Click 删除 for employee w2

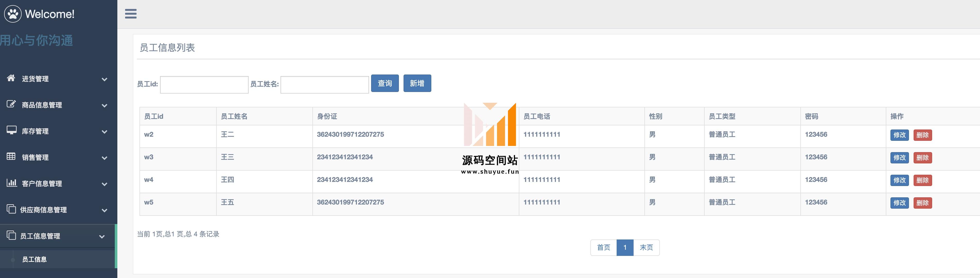pyautogui.click(x=923, y=135)
